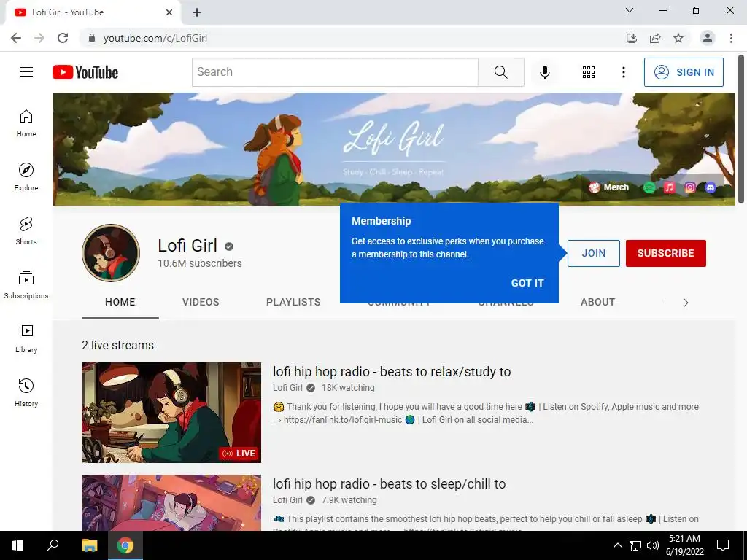This screenshot has height=560, width=747.
Task: Open the beats to sleep/chill to thumbnail
Action: 171,503
